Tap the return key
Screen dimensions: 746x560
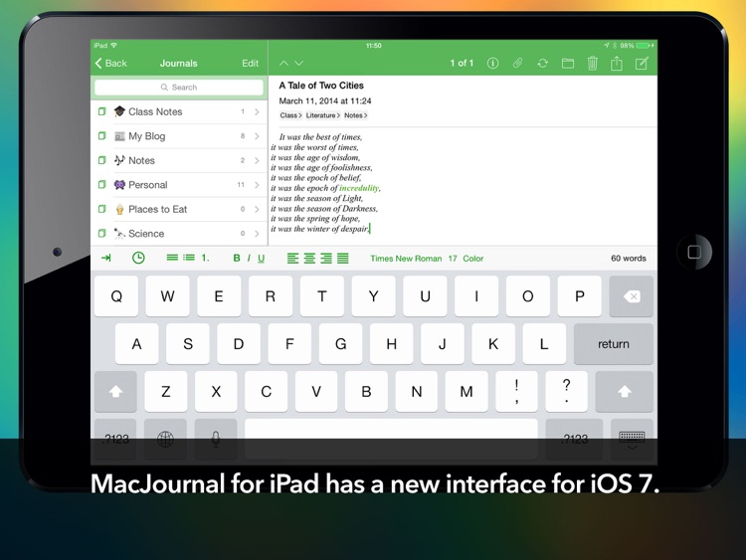(614, 344)
